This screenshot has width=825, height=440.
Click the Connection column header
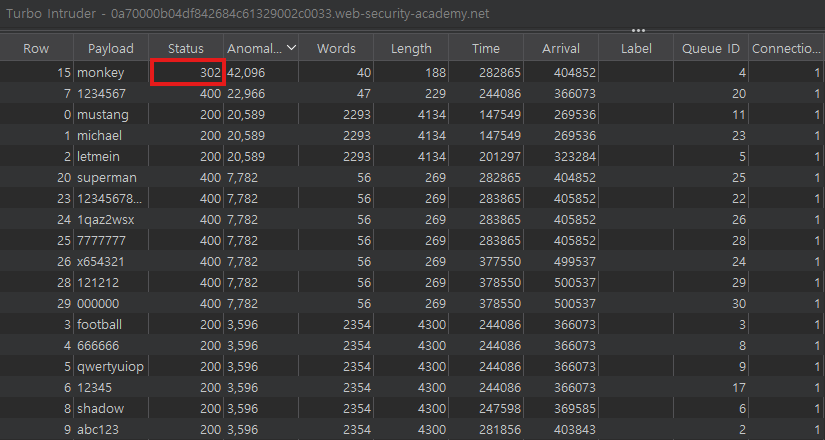pos(786,48)
